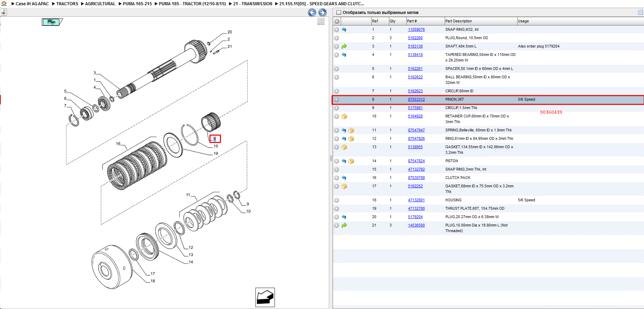Click the yellow box icon for RING,61mm ID
The image size is (644, 309).
[351, 139]
